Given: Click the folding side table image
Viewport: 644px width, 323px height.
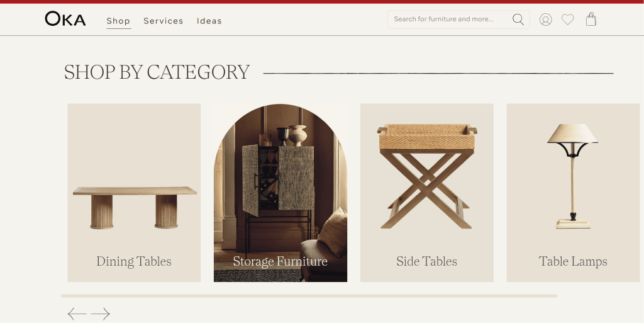Looking at the screenshot, I should tap(427, 176).
